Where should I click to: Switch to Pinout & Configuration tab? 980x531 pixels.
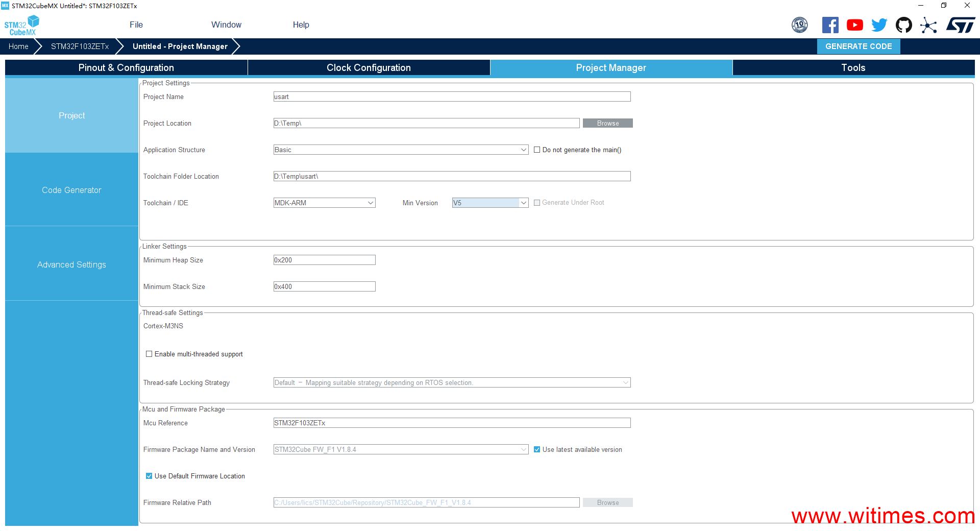click(x=126, y=67)
